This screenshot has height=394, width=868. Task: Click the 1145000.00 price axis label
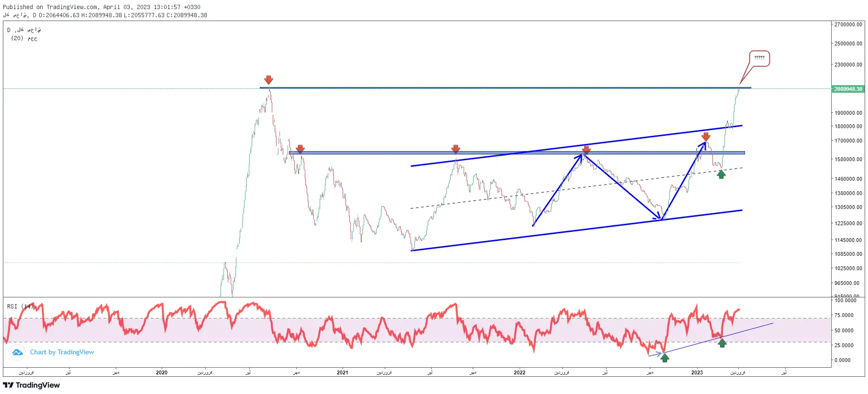(848, 240)
